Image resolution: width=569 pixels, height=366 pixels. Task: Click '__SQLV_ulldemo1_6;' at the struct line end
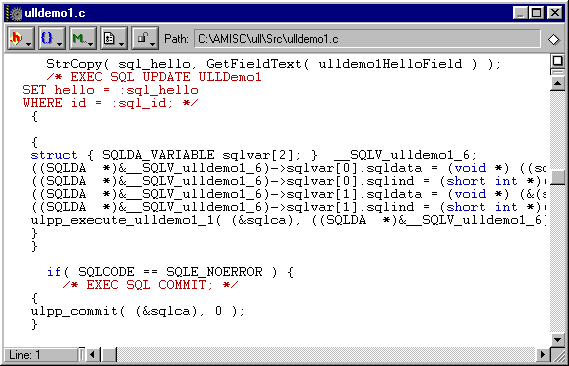[x=406, y=155]
